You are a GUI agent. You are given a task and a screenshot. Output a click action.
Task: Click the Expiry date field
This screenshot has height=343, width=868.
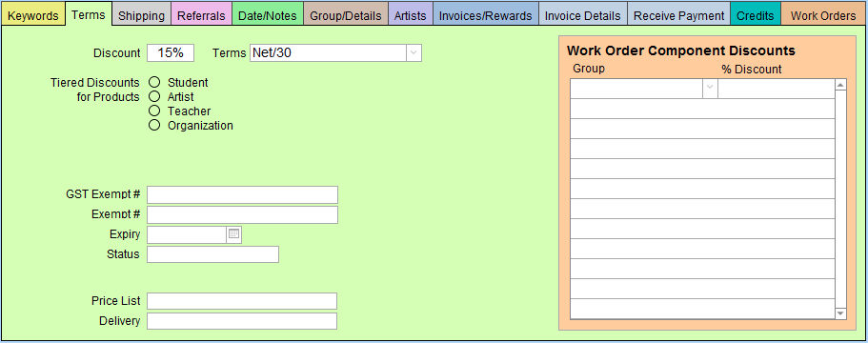point(187,234)
